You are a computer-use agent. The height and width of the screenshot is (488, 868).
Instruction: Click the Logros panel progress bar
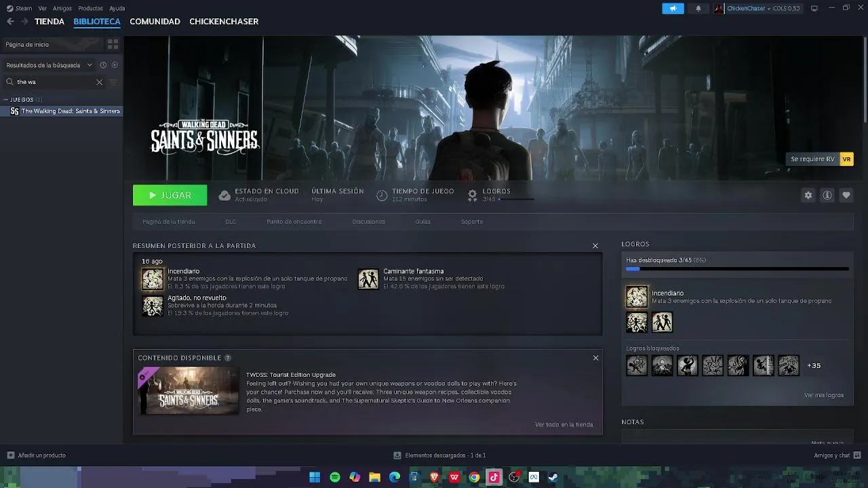[x=737, y=269]
